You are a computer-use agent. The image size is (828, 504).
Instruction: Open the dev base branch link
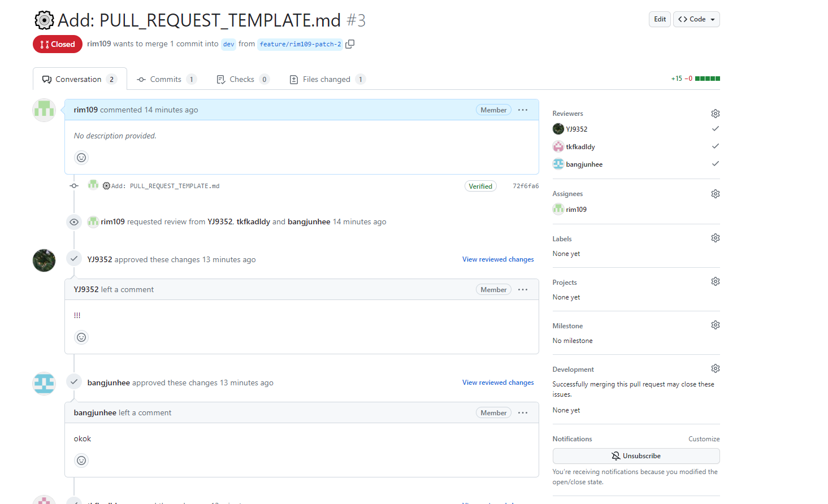coord(228,44)
